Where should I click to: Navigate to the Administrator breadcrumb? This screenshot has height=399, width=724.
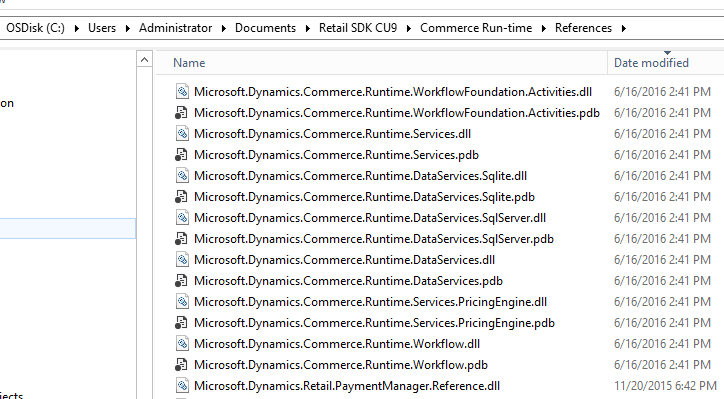(x=175, y=28)
